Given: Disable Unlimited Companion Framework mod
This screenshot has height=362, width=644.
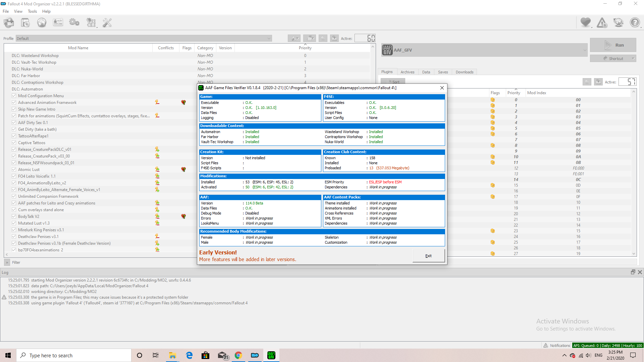Looking at the screenshot, I should point(14,196).
